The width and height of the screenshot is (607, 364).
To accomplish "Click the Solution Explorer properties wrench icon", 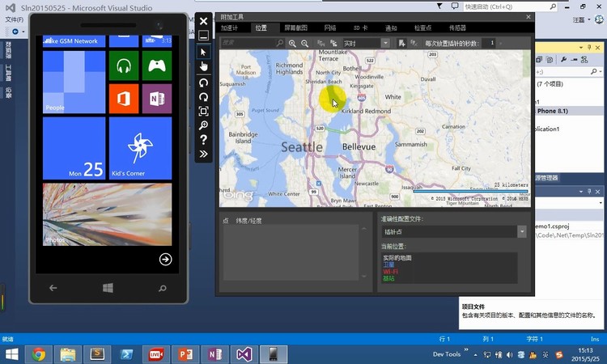I will click(x=563, y=60).
